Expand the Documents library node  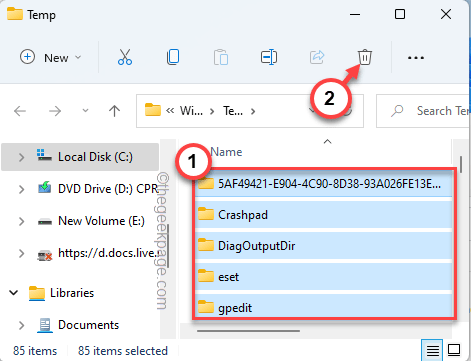point(21,325)
